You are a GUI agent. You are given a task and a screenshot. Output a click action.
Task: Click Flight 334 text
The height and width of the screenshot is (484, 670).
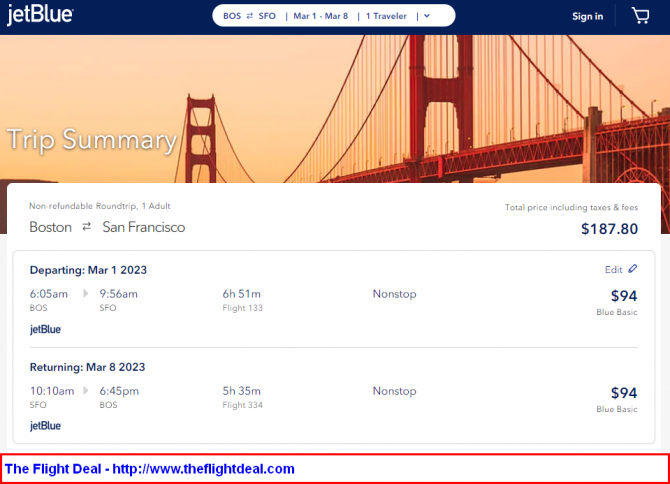pyautogui.click(x=242, y=405)
